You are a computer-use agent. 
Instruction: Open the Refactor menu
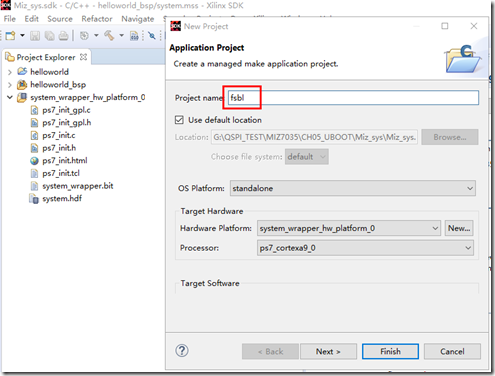[97, 19]
